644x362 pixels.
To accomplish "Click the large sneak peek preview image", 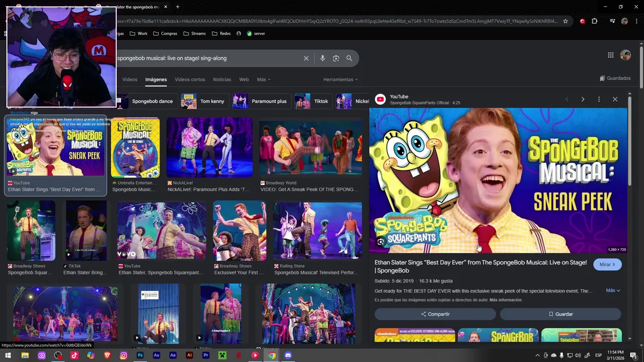I will (499, 180).
